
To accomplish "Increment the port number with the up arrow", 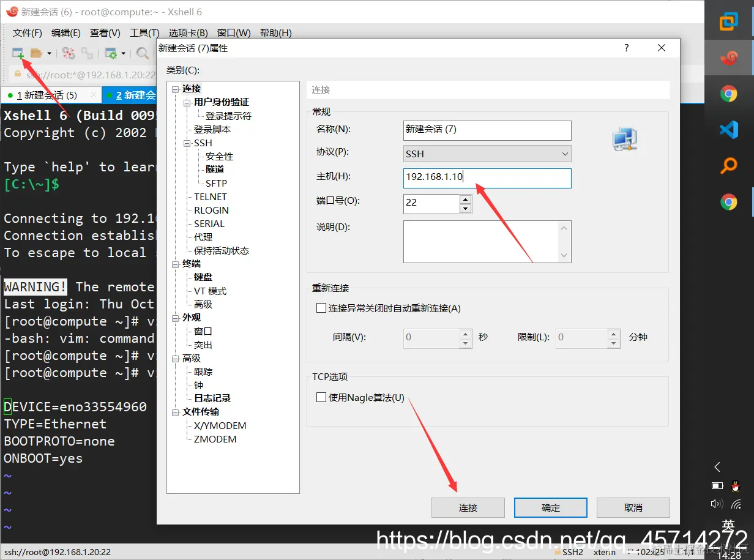I will tap(466, 200).
